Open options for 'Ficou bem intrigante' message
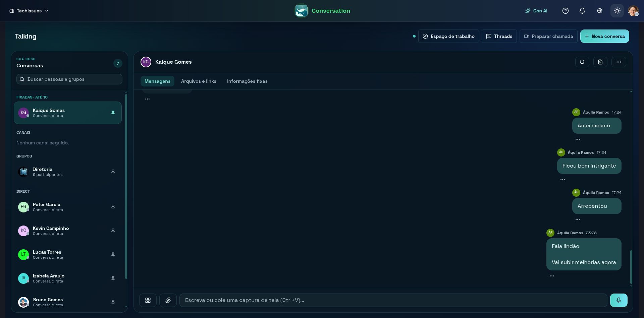Viewport: 644px width, 318px height. point(562,179)
